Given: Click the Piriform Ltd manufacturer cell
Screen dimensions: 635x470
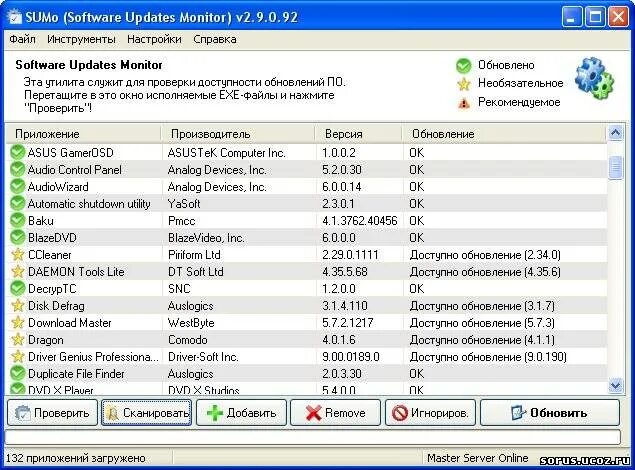Looking at the screenshot, I should [x=194, y=255].
